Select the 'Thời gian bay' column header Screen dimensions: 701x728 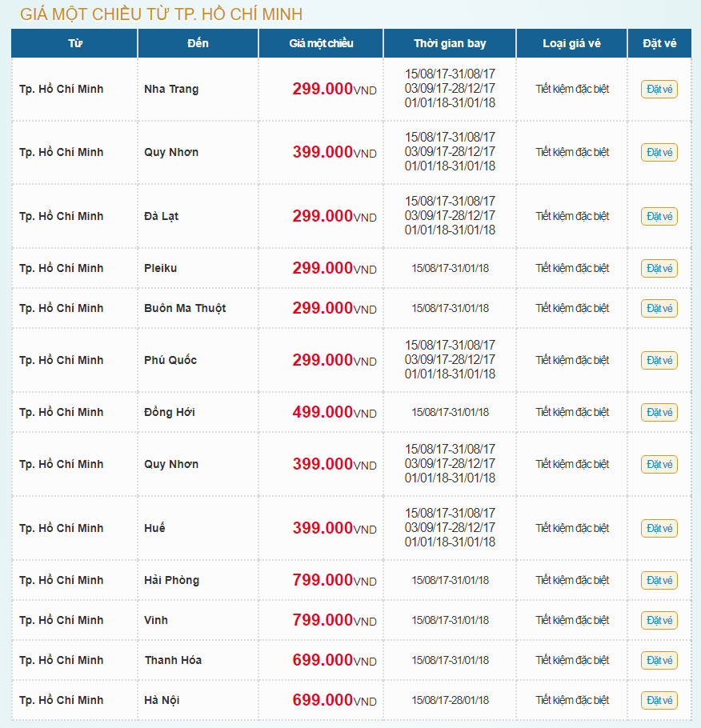(x=450, y=43)
